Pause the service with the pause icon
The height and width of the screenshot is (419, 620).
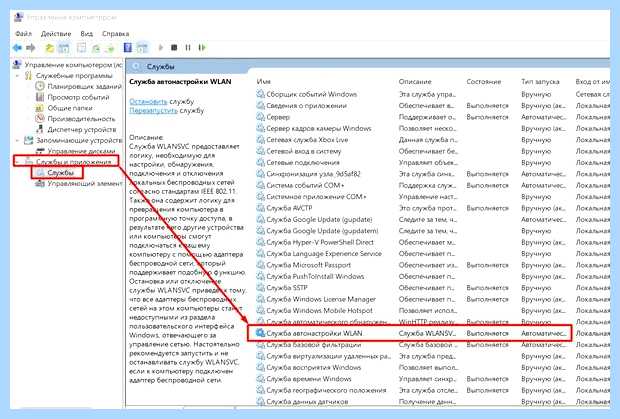pyautogui.click(x=188, y=48)
